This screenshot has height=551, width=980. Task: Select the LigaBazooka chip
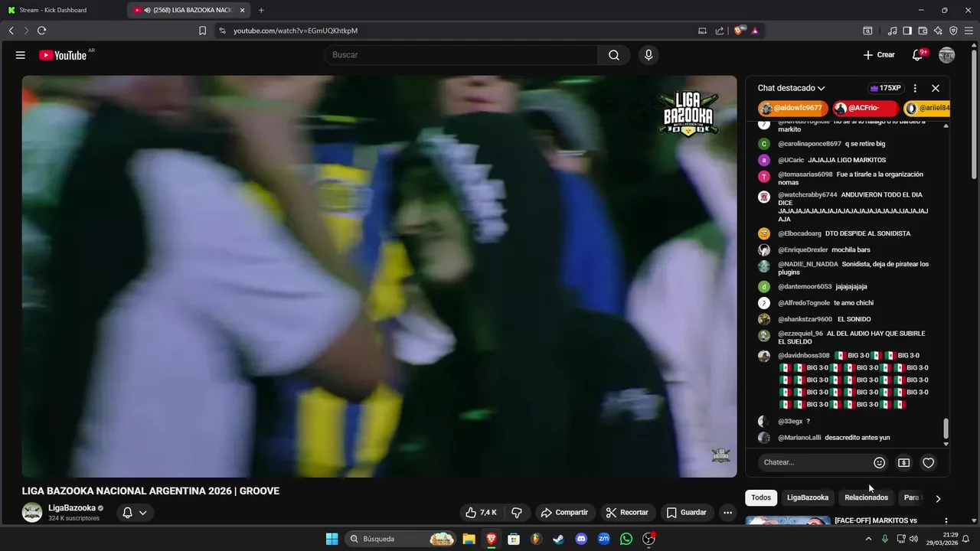click(x=808, y=497)
